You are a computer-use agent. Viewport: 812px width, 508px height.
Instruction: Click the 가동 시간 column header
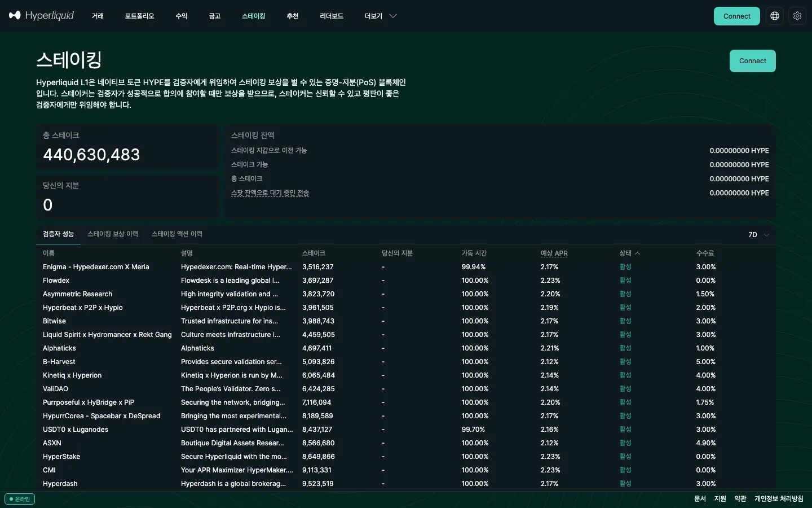pos(474,253)
